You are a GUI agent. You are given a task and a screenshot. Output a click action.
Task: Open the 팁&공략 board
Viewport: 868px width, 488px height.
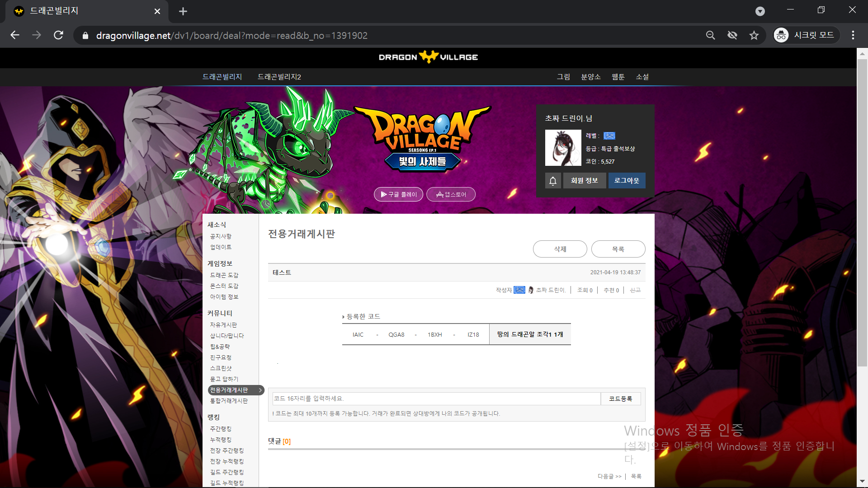220,347
